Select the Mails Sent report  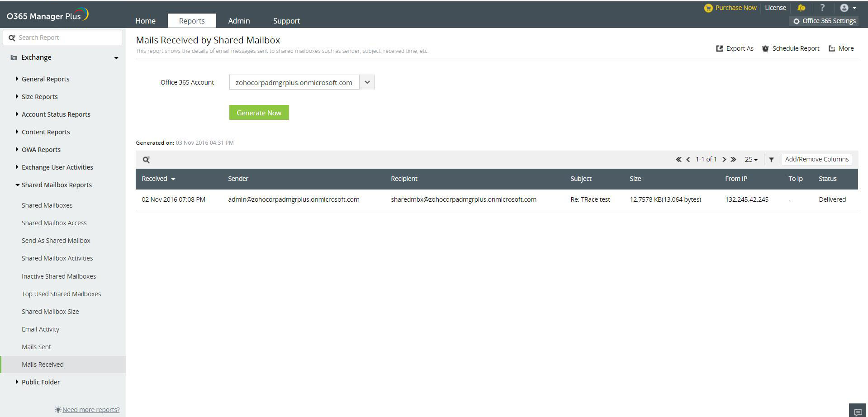36,347
